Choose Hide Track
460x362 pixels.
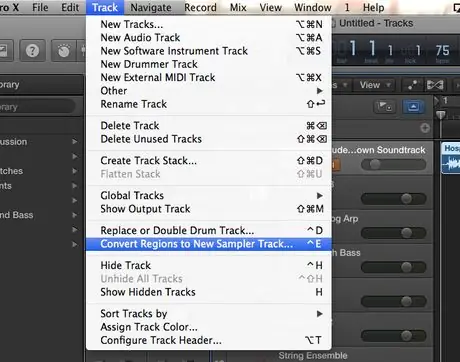click(209, 265)
